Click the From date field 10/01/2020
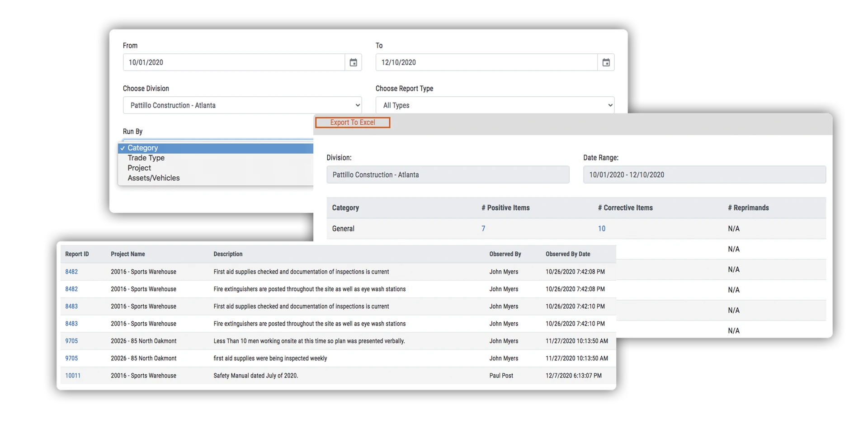The image size is (868, 434). [234, 62]
